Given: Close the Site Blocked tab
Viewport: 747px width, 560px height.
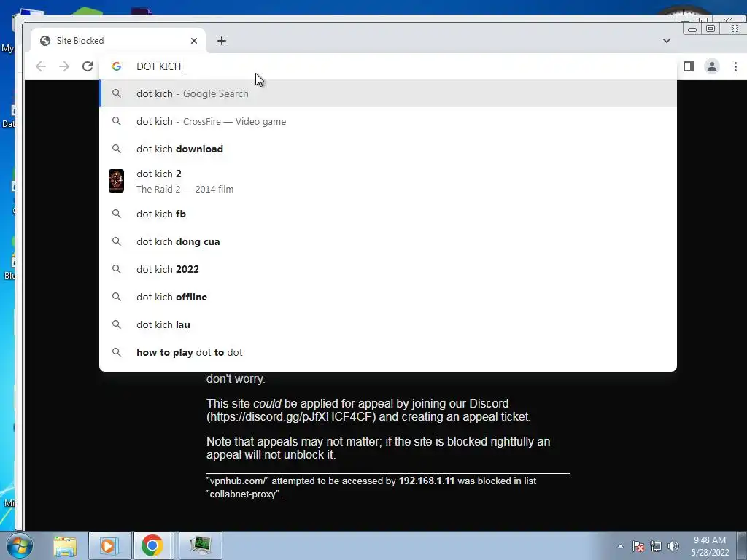Looking at the screenshot, I should 194,41.
